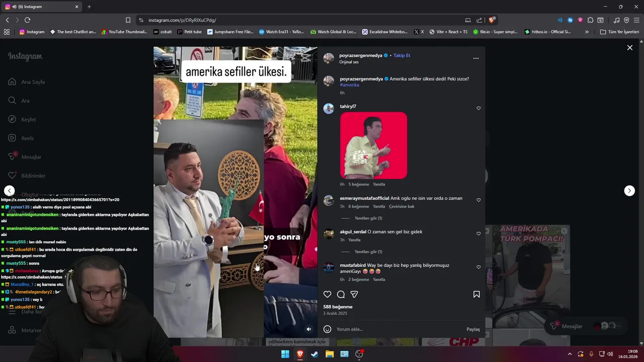Save the post with the bookmark icon

coord(476,295)
